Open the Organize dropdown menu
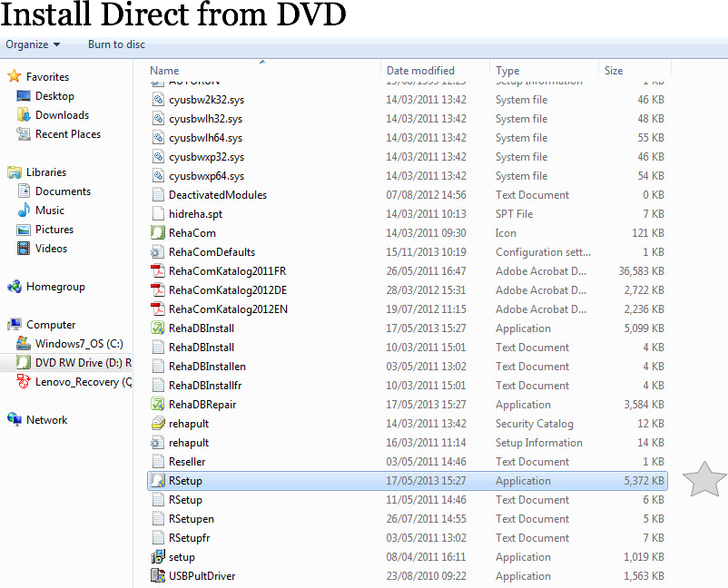Image resolution: width=728 pixels, height=588 pixels. [33, 44]
